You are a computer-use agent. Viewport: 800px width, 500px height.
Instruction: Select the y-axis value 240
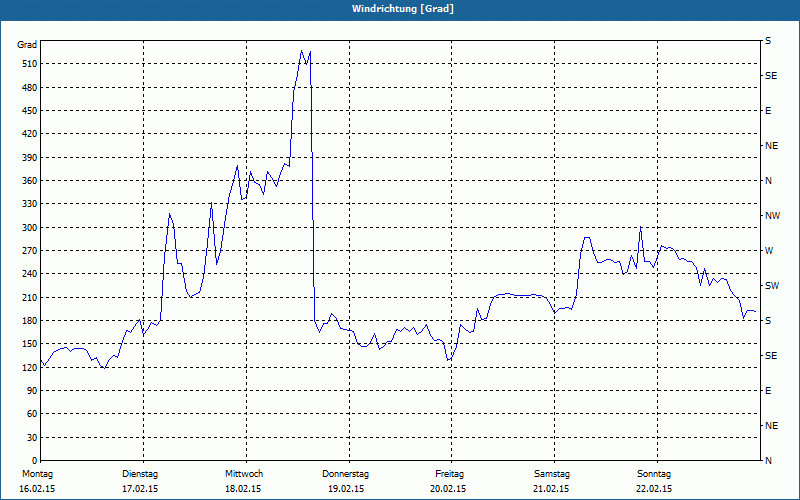(30, 274)
